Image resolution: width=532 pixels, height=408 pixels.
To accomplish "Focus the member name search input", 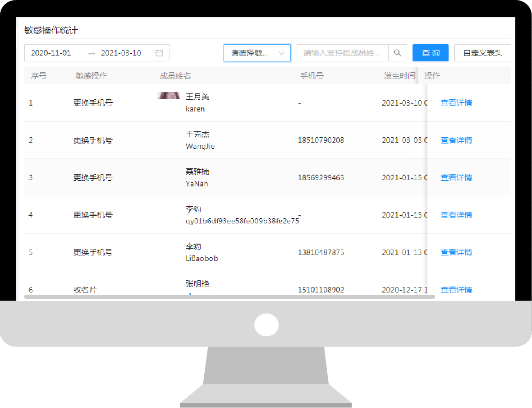I will click(x=342, y=53).
